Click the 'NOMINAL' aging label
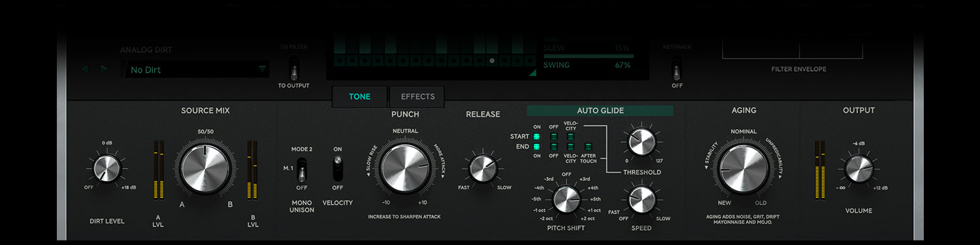Screen dimensions: 980x245 click(743, 131)
